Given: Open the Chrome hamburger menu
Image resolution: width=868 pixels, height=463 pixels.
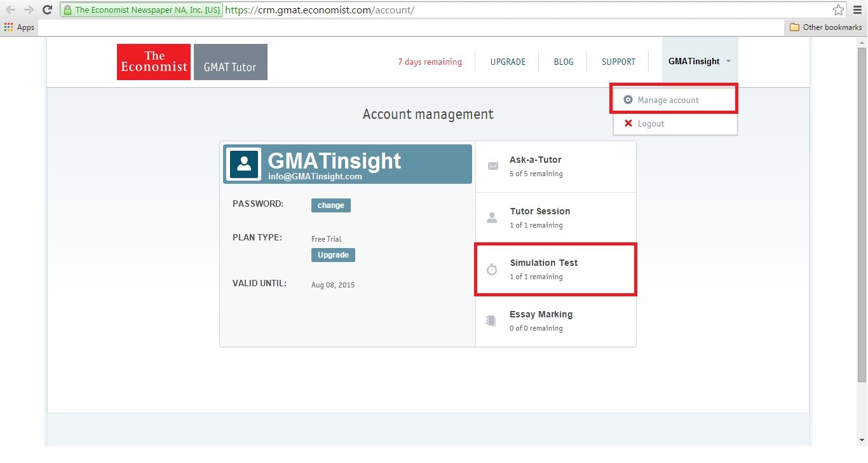Looking at the screenshot, I should tap(857, 10).
